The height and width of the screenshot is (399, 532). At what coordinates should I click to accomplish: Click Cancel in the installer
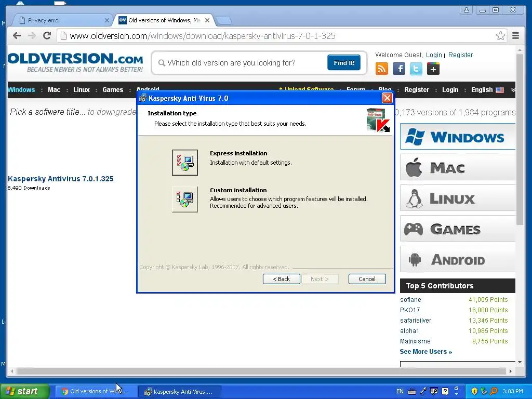coord(367,279)
